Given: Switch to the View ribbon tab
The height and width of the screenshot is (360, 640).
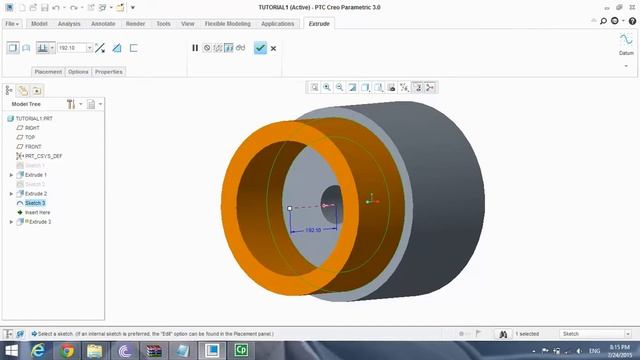Looking at the screenshot, I should (188, 24).
